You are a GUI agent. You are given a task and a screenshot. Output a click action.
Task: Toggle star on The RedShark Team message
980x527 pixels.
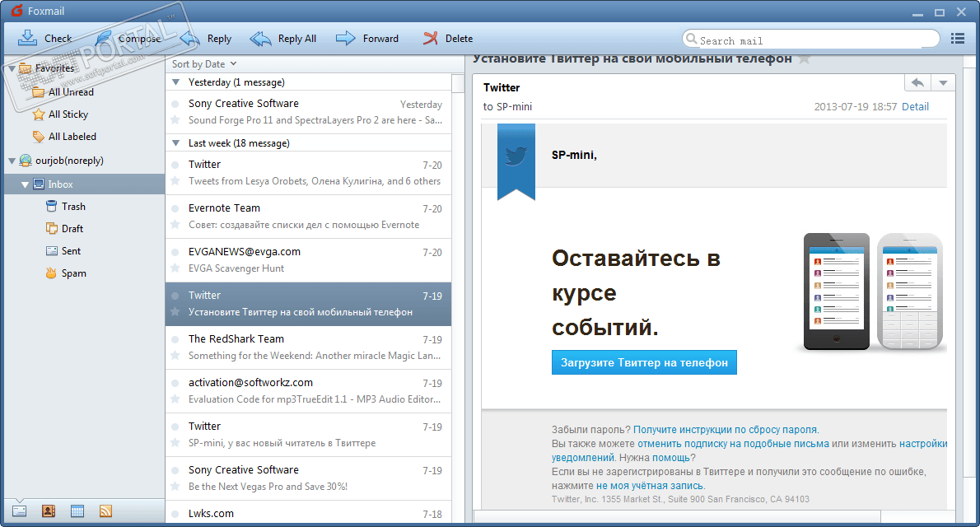click(x=175, y=356)
